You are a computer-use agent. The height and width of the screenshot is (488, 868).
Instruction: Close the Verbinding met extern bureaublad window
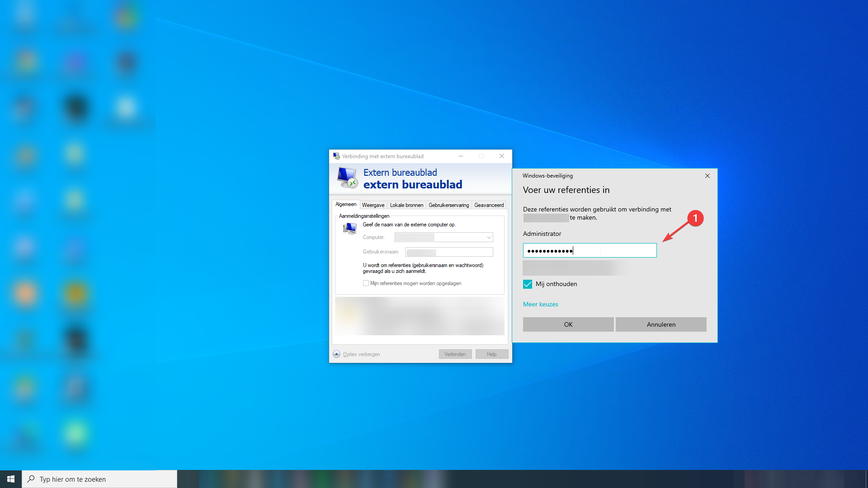click(502, 156)
